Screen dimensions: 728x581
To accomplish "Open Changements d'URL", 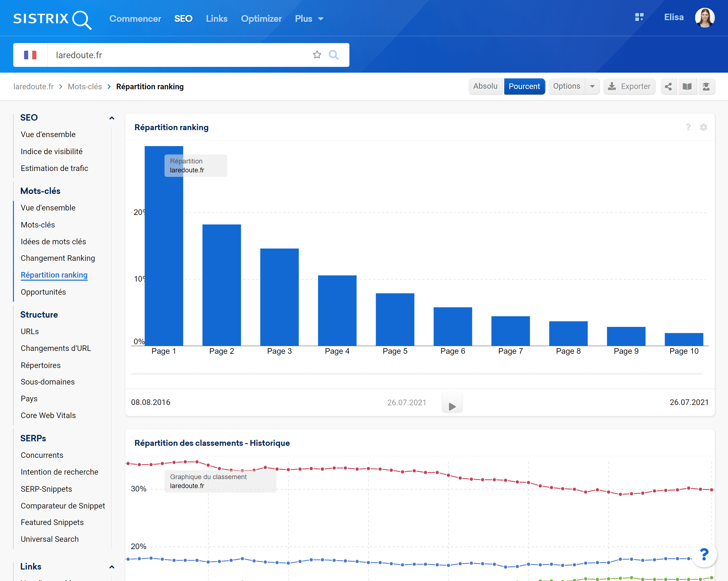I will click(x=56, y=348).
